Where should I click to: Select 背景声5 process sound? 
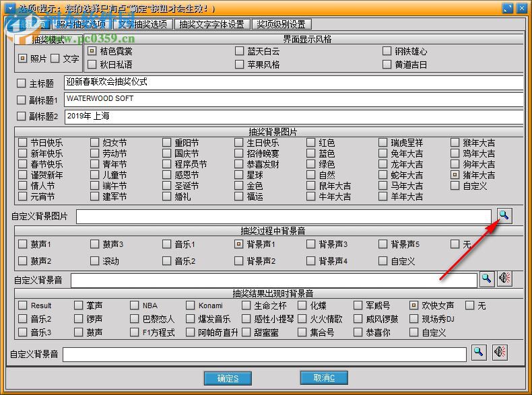(383, 244)
